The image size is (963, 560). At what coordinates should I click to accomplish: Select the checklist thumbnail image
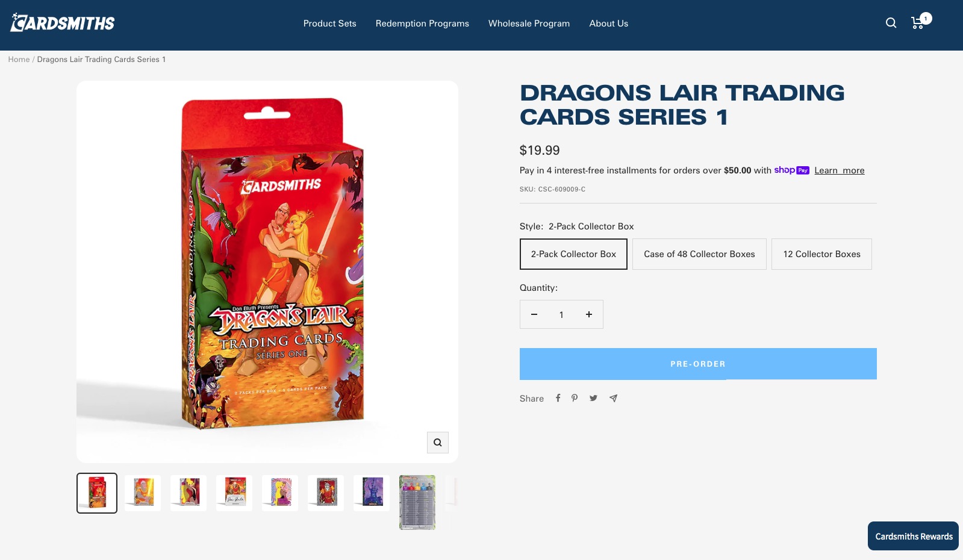417,502
